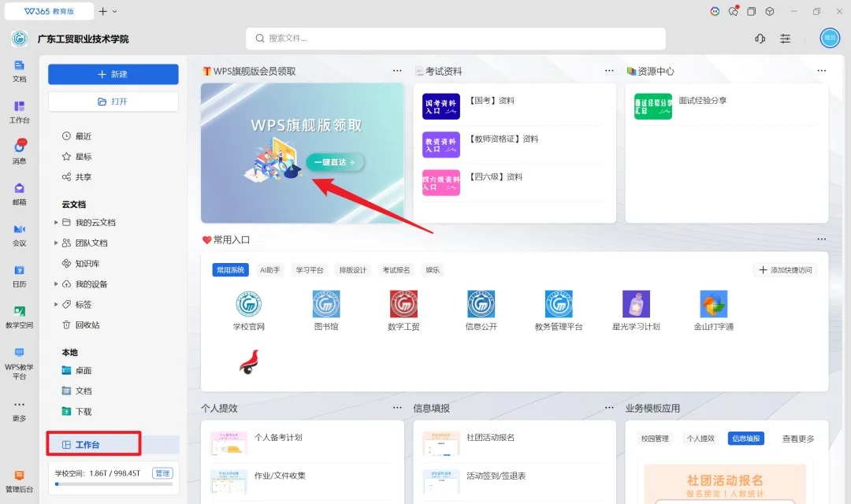Switch to the 排版设计 tab
851x504 pixels.
pyautogui.click(x=353, y=270)
